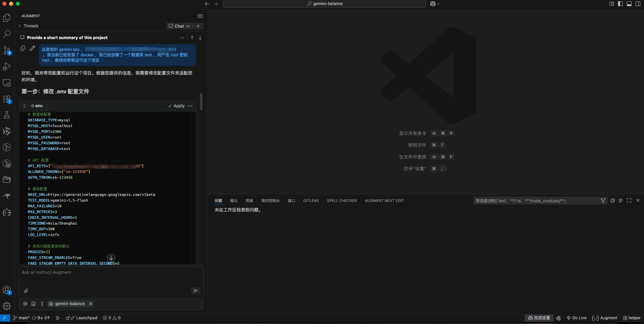
Task: Open Augment panel hamburger menu
Action: coord(200,16)
